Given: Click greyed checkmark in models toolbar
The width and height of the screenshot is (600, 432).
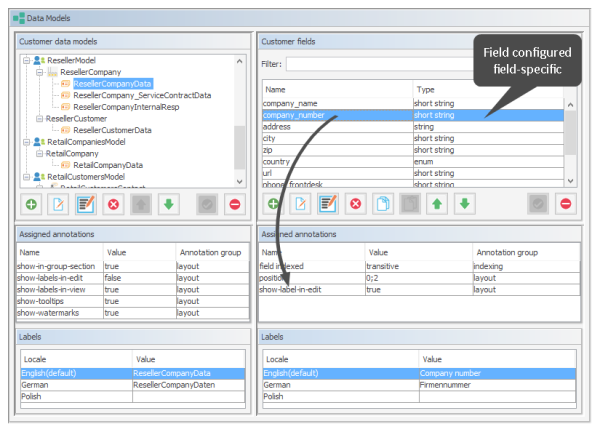Looking at the screenshot, I should tap(207, 204).
